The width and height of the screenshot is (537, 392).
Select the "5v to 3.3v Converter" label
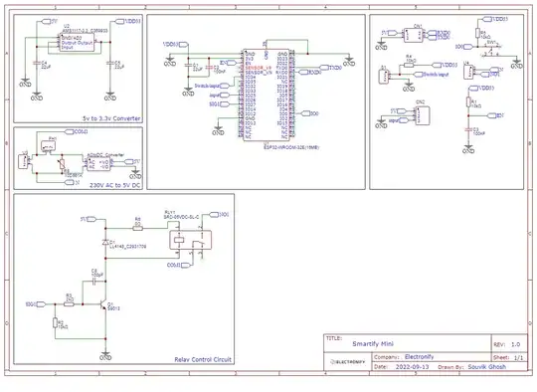coord(111,118)
